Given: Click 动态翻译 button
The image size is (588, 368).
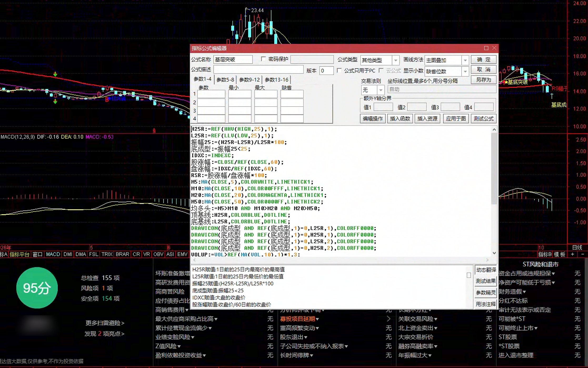Looking at the screenshot, I should tap(486, 270).
